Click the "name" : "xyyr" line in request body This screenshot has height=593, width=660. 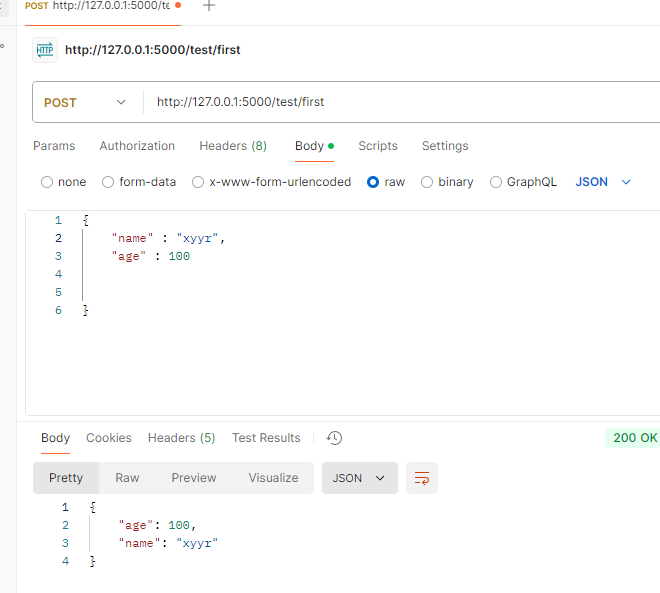(168, 239)
